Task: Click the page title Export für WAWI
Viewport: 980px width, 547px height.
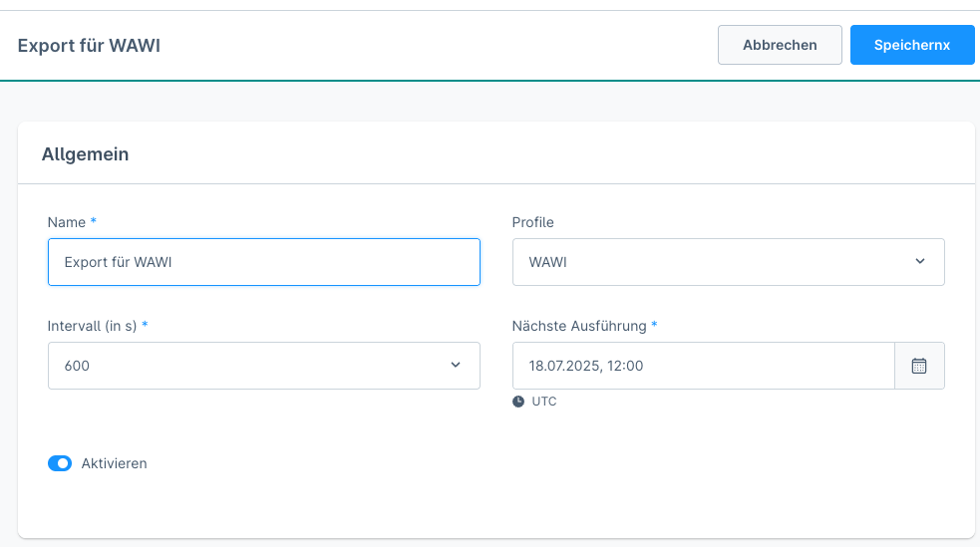Action: point(89,46)
